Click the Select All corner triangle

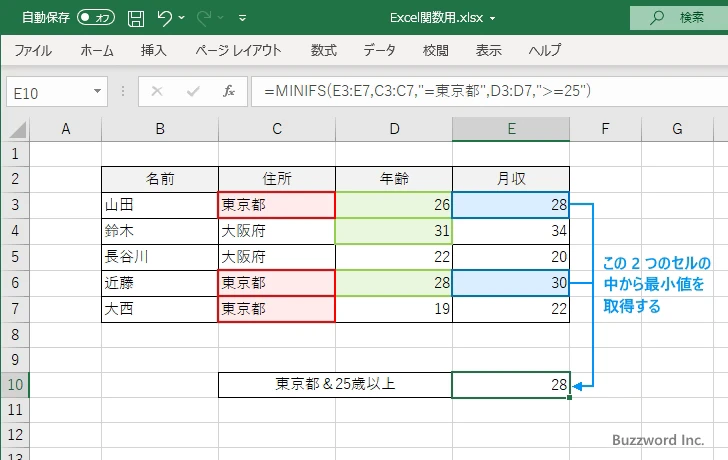click(x=18, y=129)
